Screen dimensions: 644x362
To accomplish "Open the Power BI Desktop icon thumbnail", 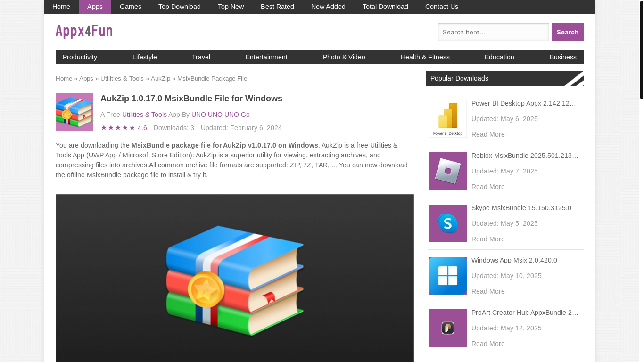I will point(448,119).
